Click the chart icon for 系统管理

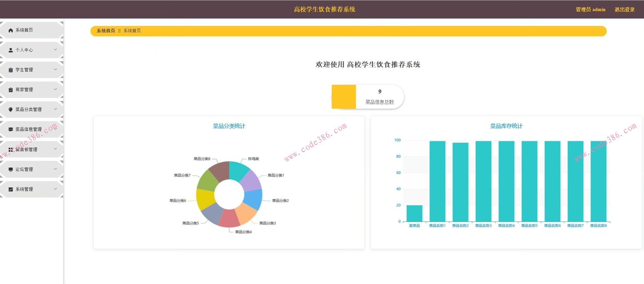tap(11, 189)
